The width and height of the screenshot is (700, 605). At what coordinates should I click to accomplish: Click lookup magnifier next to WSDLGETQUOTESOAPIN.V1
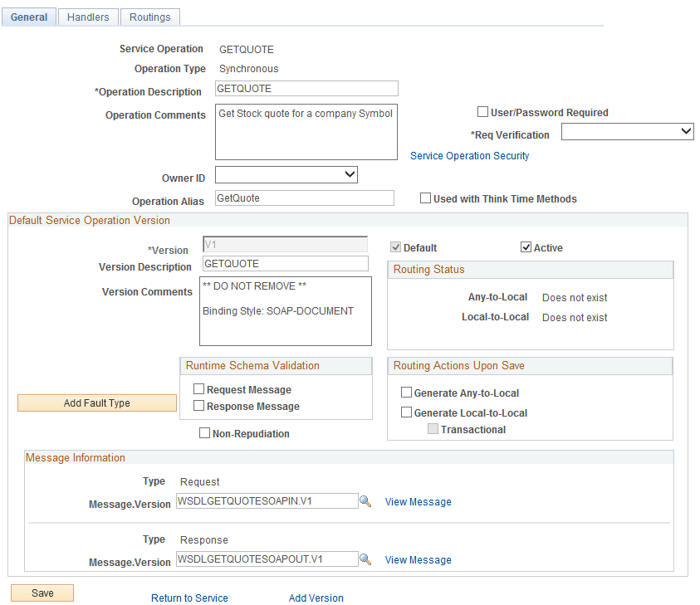[365, 501]
